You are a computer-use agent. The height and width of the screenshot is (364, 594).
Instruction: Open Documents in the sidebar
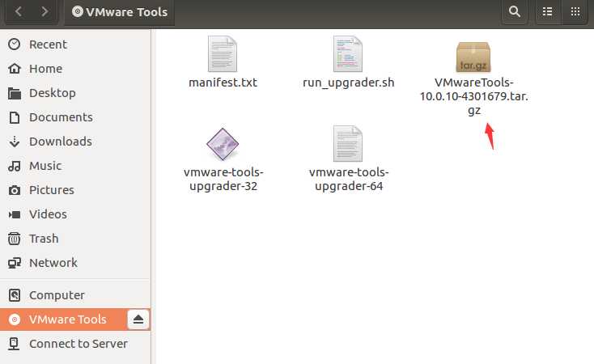click(x=75, y=117)
